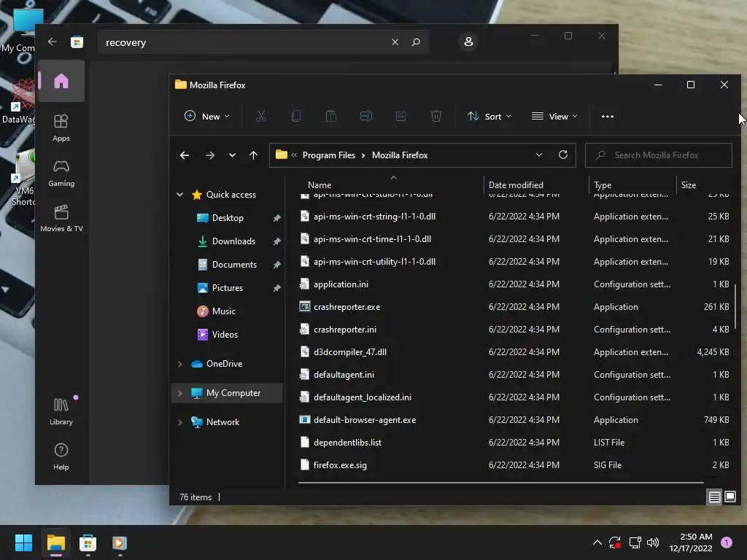Switch to large thumbnails view icon
This screenshot has height=560, width=747.
(x=730, y=497)
